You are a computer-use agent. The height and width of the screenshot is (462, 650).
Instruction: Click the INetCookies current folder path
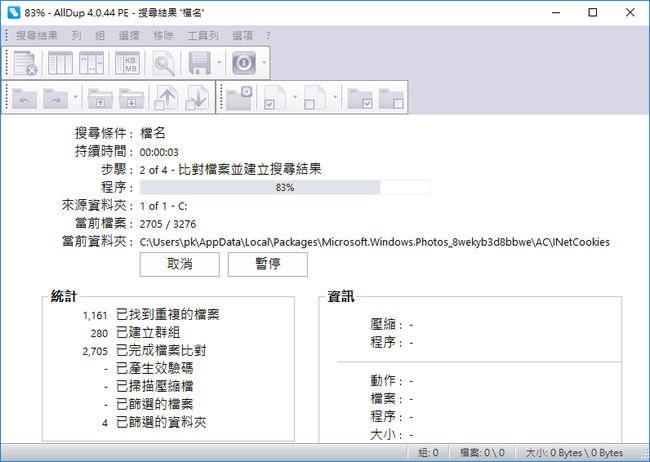pyautogui.click(x=374, y=242)
